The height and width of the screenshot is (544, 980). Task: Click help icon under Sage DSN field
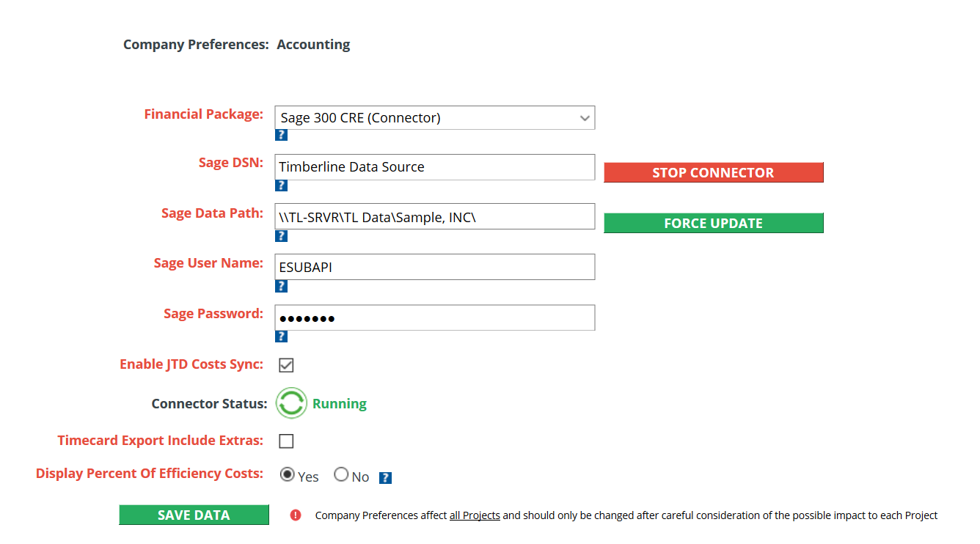(x=281, y=185)
